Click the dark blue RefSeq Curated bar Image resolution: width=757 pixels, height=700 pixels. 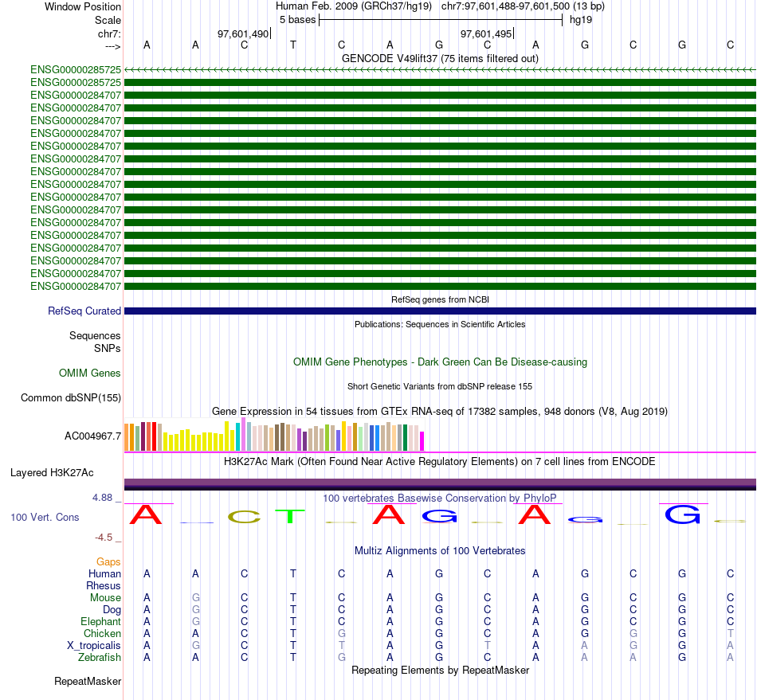(440, 311)
